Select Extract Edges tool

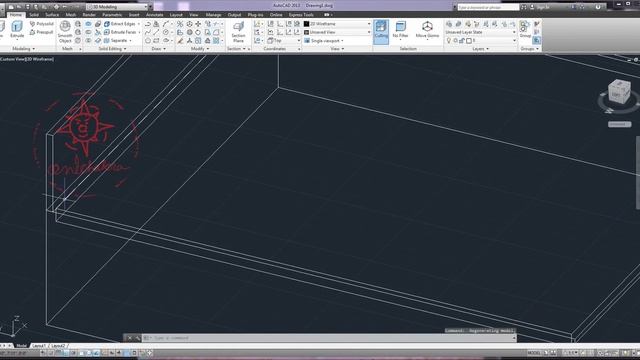click(x=120, y=24)
